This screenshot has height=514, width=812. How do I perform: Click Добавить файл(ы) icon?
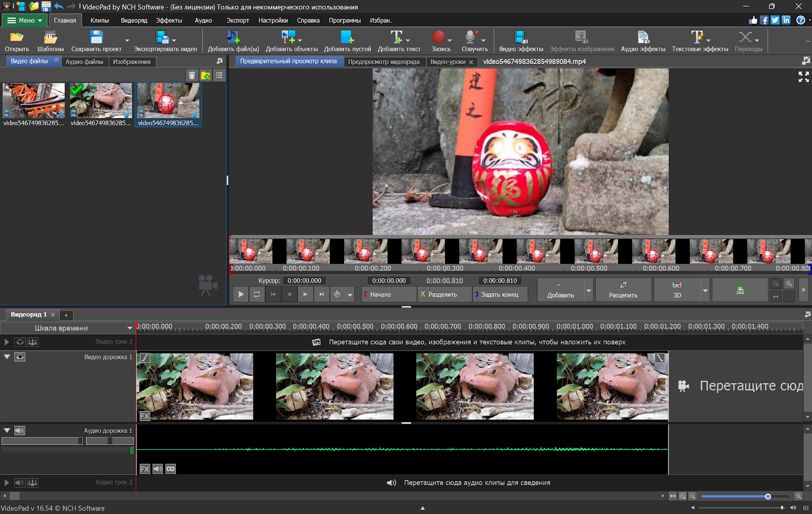pos(233,41)
